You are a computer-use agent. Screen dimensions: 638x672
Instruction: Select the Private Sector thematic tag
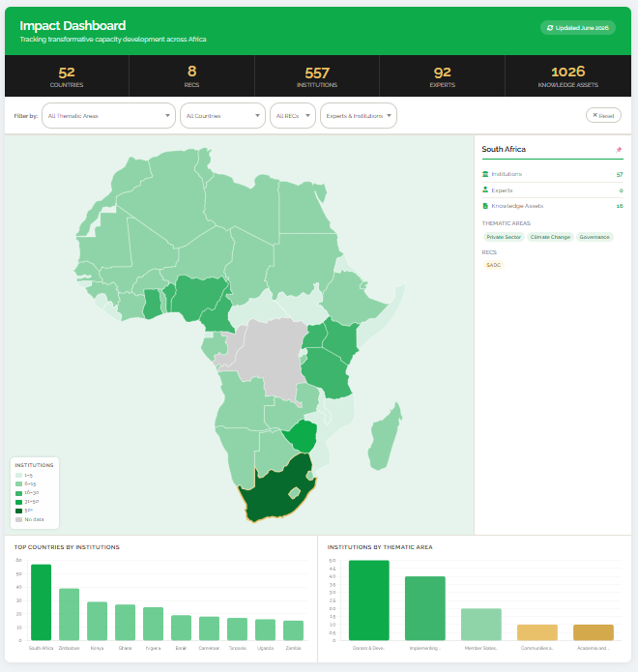pos(504,237)
